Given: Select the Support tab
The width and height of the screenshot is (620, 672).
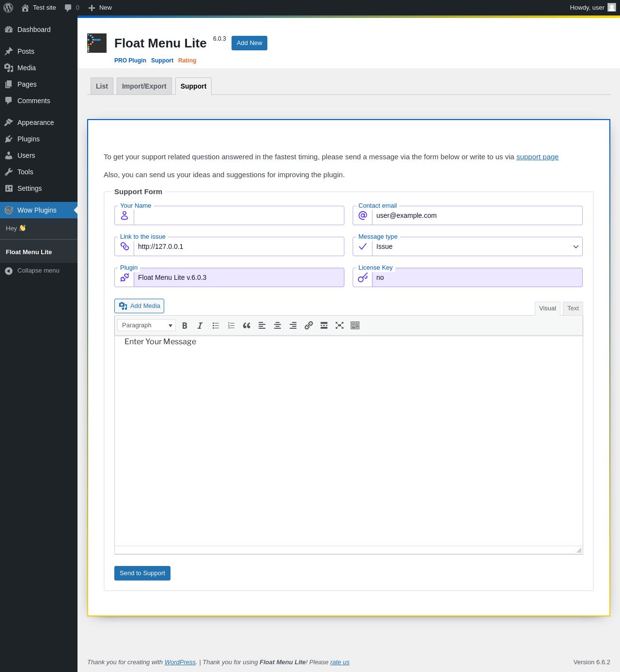Looking at the screenshot, I should pyautogui.click(x=193, y=86).
